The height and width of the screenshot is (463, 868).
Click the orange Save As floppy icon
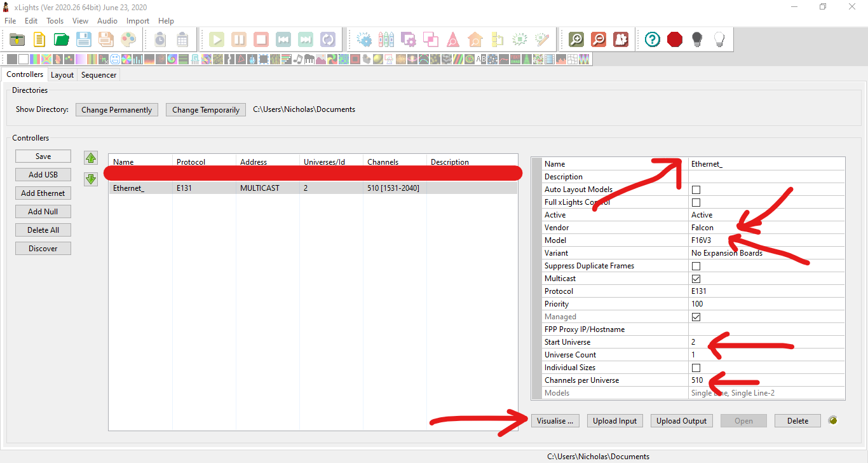(106, 39)
